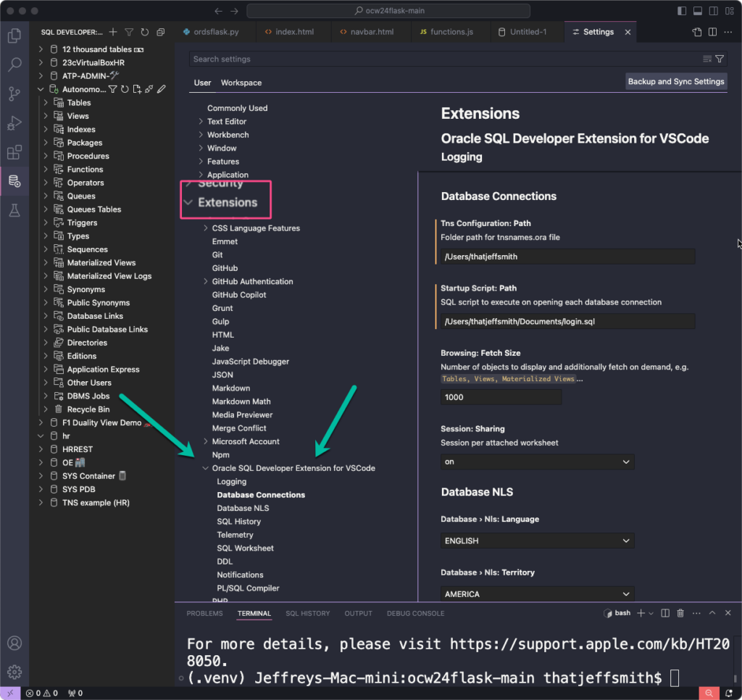
Task: Open the Search view in activity bar
Action: coord(14,64)
